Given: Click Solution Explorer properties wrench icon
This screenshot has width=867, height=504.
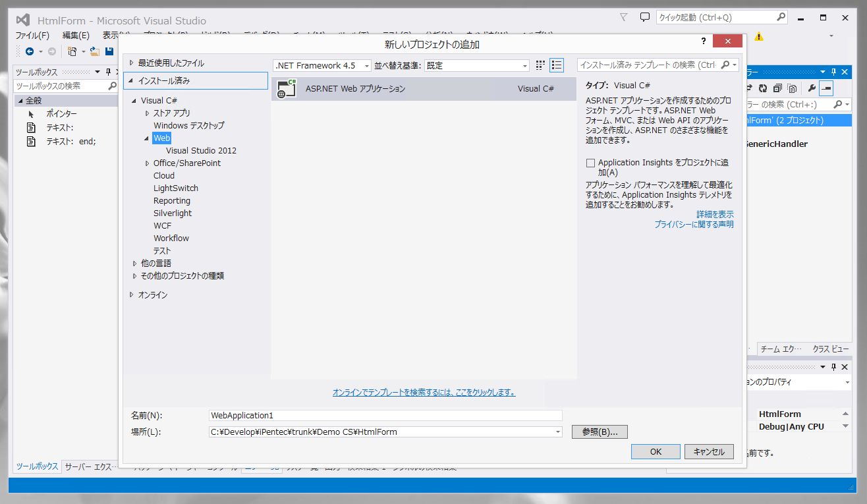Looking at the screenshot, I should click(x=812, y=88).
